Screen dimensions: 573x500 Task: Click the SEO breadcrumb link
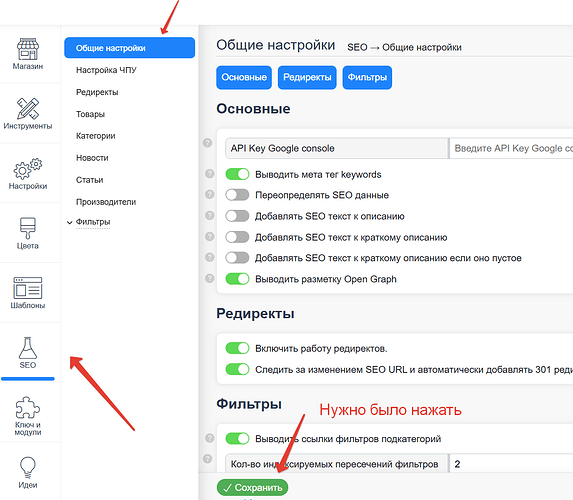tap(357, 48)
